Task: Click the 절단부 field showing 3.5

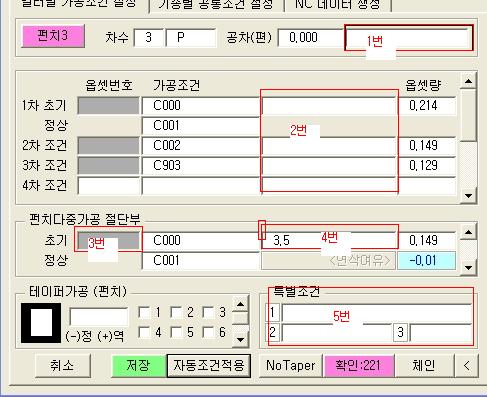Action: tap(329, 240)
